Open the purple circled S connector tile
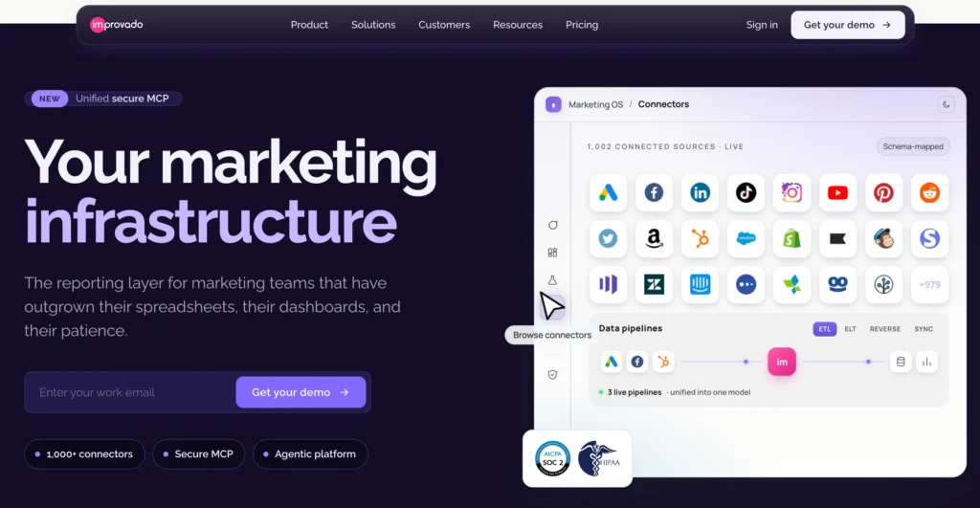Screen dimensions: 980x508 click(x=929, y=238)
